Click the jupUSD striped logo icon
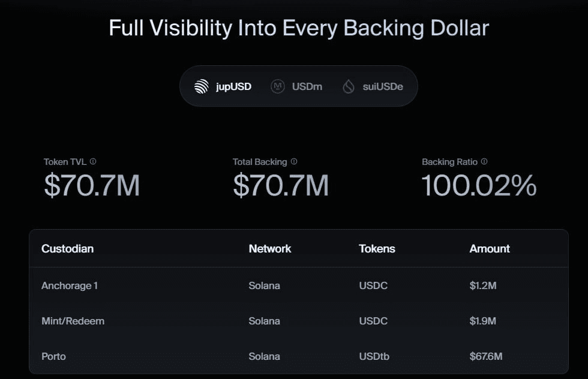This screenshot has width=588, height=379. 202,86
